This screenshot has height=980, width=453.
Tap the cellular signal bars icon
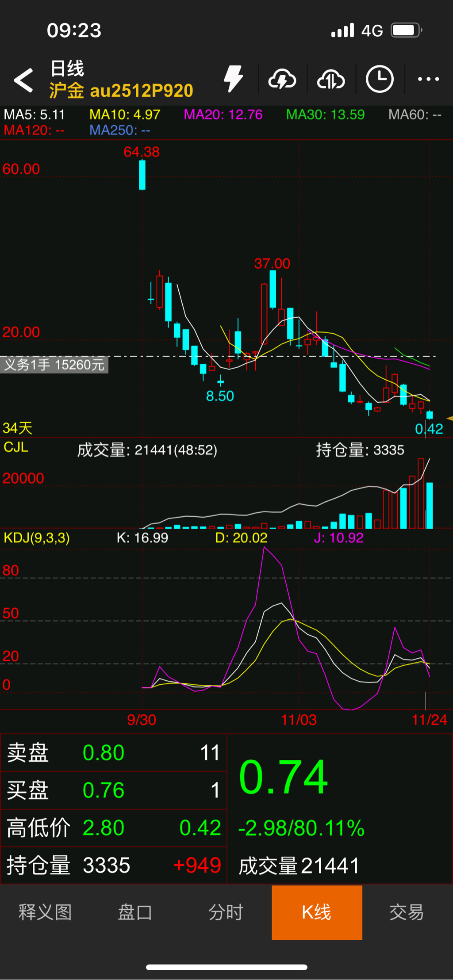[343, 31]
